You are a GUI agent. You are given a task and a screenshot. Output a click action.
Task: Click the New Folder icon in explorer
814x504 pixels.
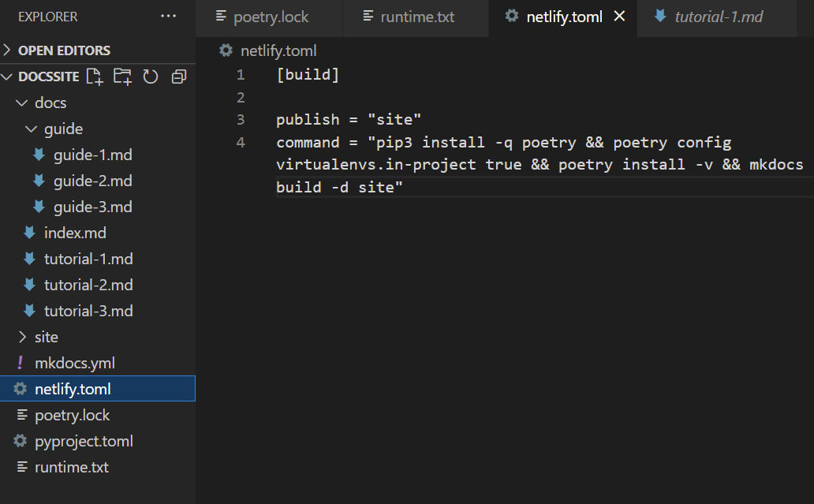coord(122,77)
